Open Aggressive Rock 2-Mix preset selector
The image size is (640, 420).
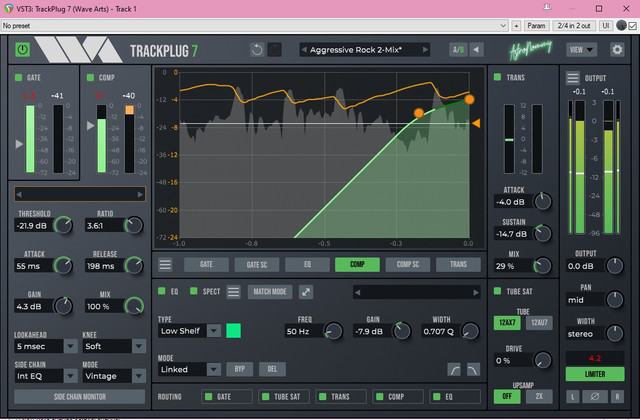coord(365,50)
